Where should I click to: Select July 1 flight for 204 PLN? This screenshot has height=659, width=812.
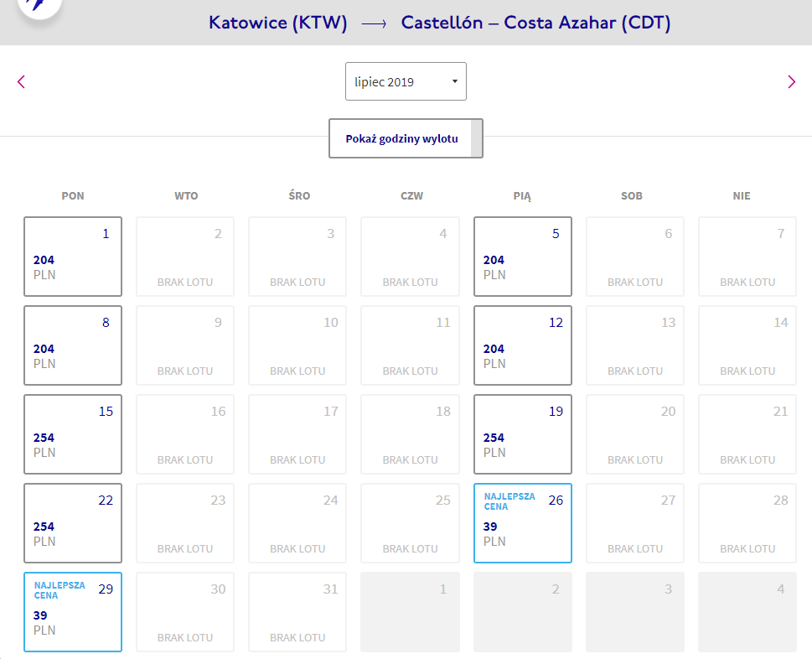pos(73,257)
